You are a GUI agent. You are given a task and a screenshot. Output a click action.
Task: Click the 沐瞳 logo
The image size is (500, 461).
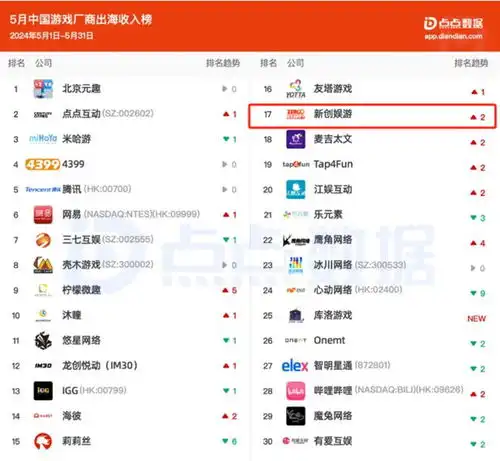click(43, 315)
